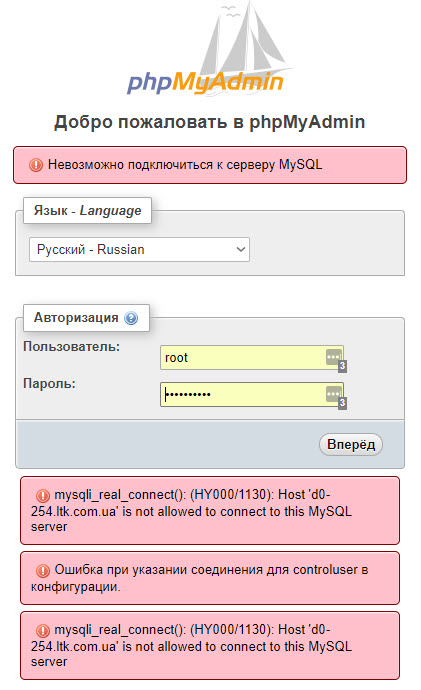
Task: Open the help icon next to Авторизация
Action: pos(131,318)
